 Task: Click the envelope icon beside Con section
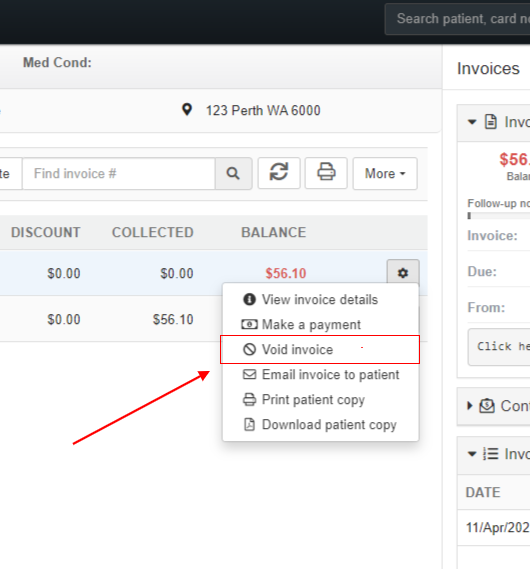[487, 406]
